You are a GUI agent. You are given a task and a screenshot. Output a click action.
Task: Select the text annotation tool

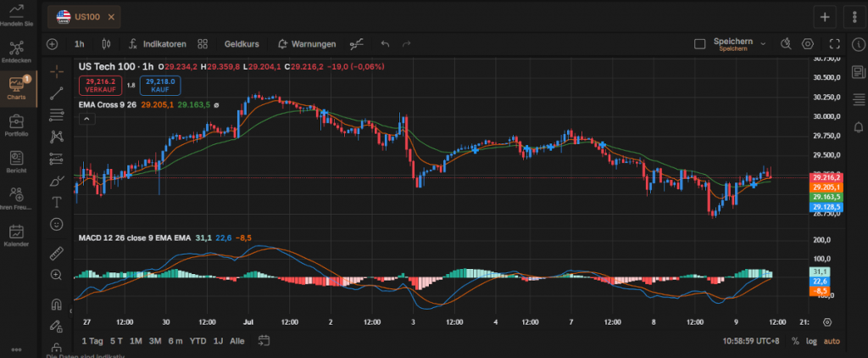pos(57,202)
